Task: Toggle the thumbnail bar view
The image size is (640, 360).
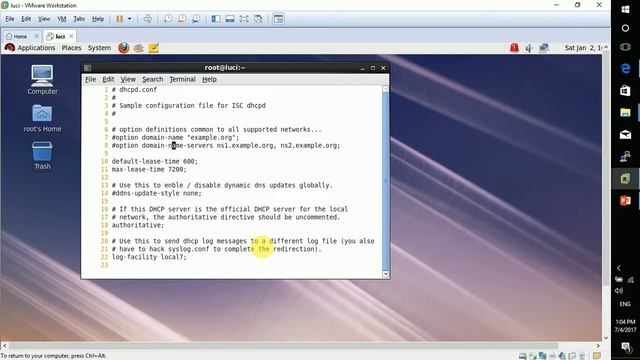Action: point(230,19)
